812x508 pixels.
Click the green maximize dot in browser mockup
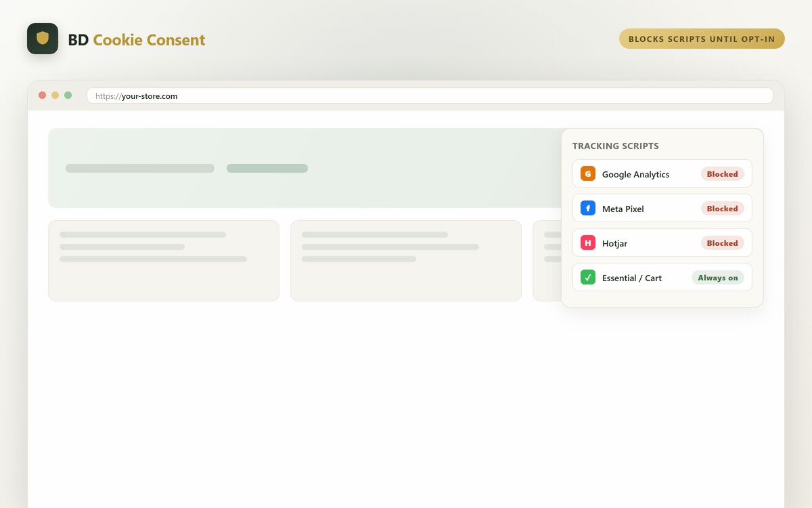tap(68, 96)
